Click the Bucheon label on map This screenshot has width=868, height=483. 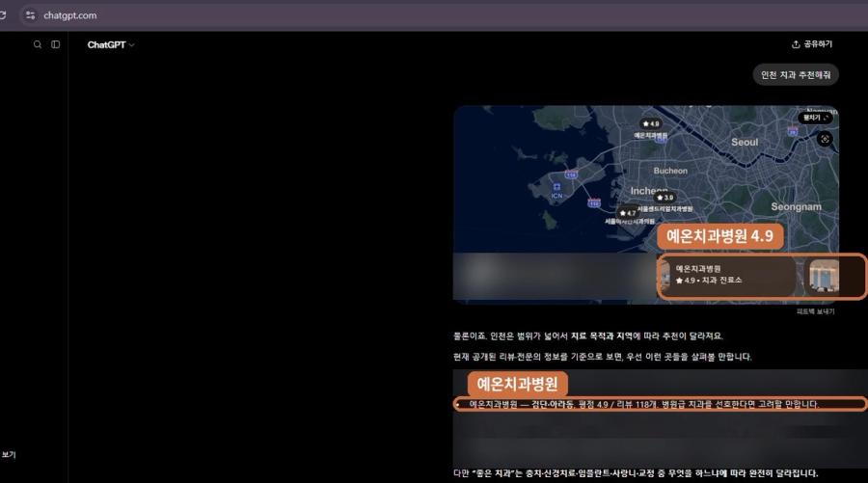670,171
